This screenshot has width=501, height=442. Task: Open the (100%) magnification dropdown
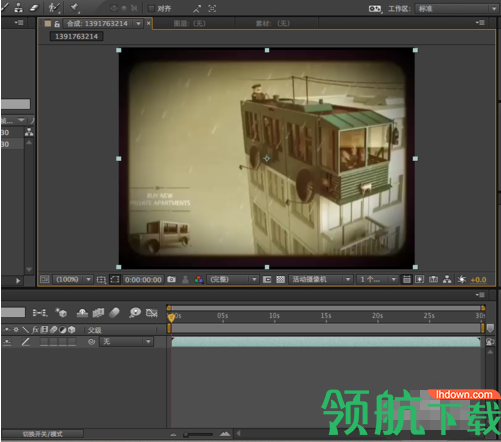72,279
